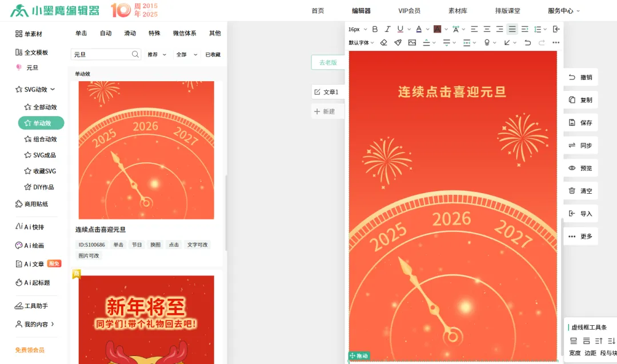Click the paragraph spacing after icon
617x364 pixels.
point(446,42)
